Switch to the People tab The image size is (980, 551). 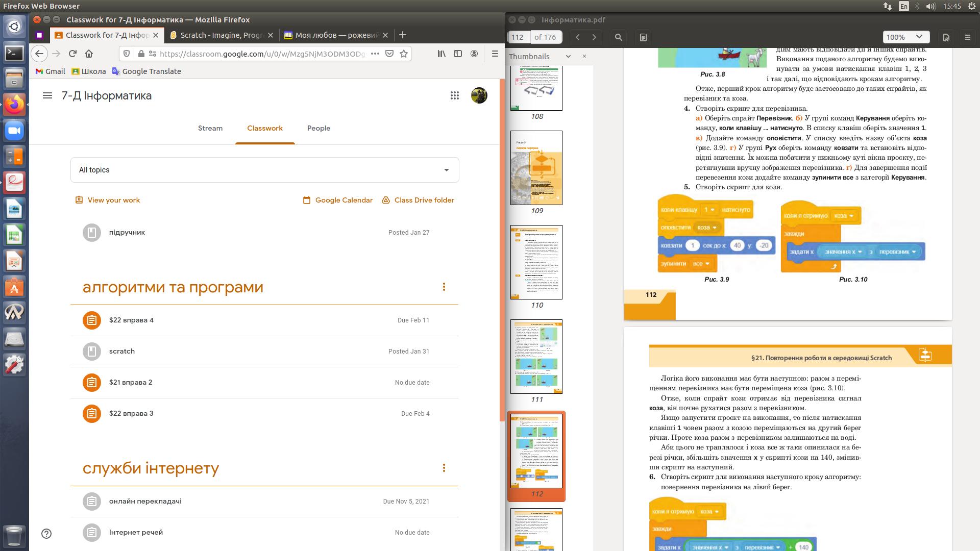(318, 128)
